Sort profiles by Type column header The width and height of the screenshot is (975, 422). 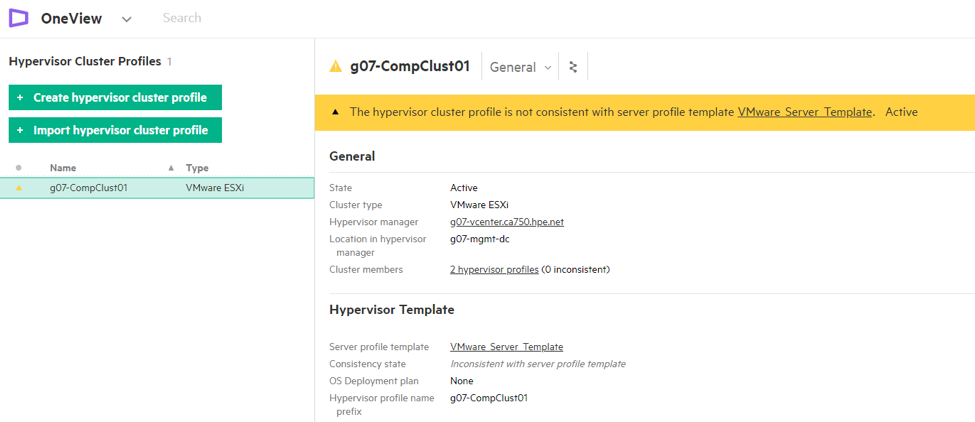point(197,168)
